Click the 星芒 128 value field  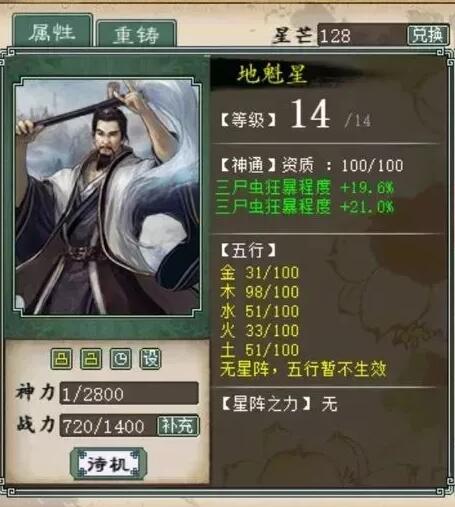(362, 35)
